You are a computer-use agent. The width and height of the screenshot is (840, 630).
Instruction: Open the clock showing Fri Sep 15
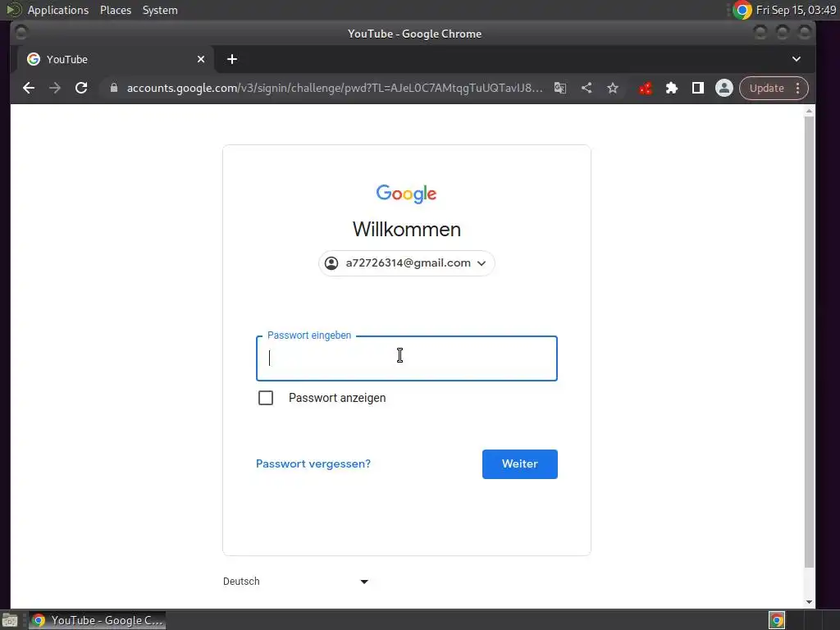pos(796,10)
